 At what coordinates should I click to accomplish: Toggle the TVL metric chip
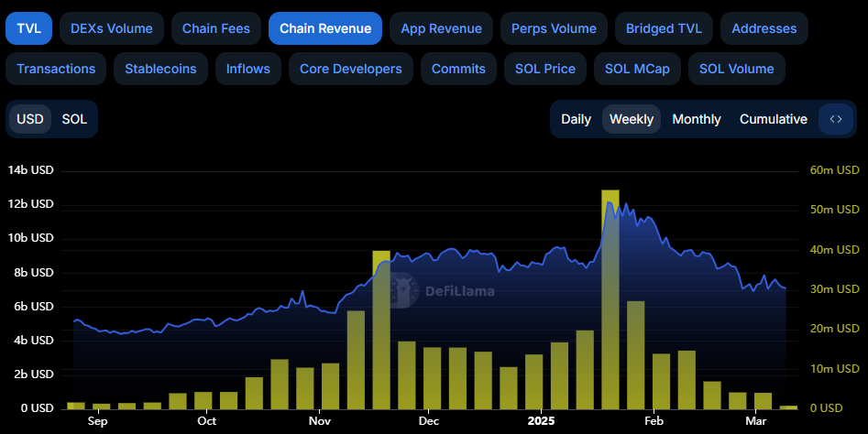tap(28, 28)
